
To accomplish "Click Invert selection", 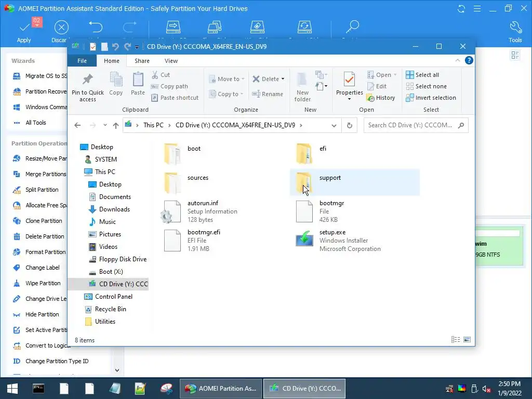I will [x=431, y=98].
